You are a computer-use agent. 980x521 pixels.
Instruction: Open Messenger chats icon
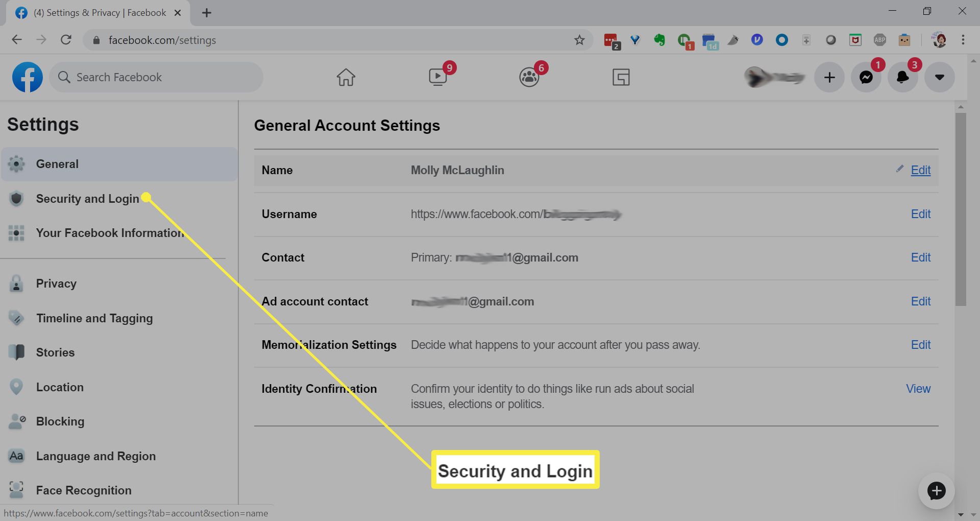pos(866,77)
